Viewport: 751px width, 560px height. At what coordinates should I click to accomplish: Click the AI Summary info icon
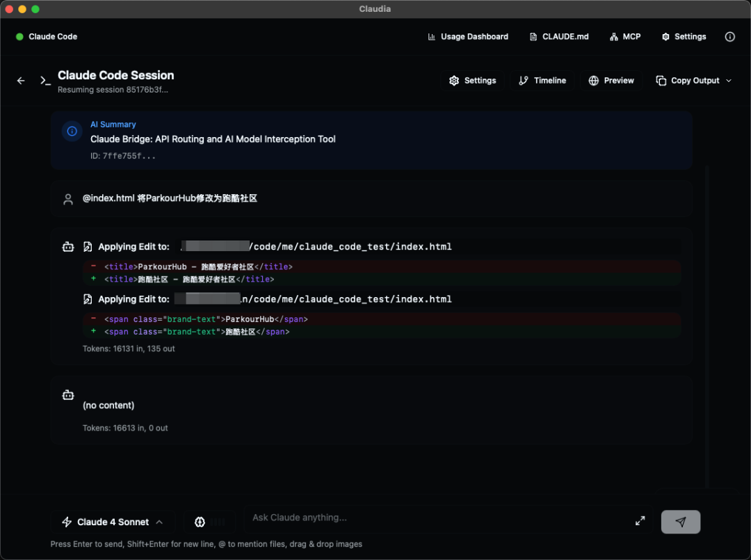(x=72, y=131)
